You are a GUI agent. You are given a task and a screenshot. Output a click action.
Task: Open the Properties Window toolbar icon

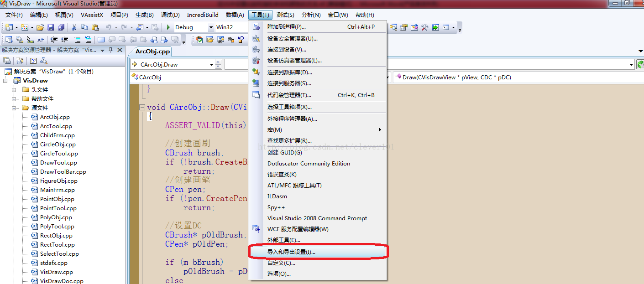pyautogui.click(x=403, y=27)
